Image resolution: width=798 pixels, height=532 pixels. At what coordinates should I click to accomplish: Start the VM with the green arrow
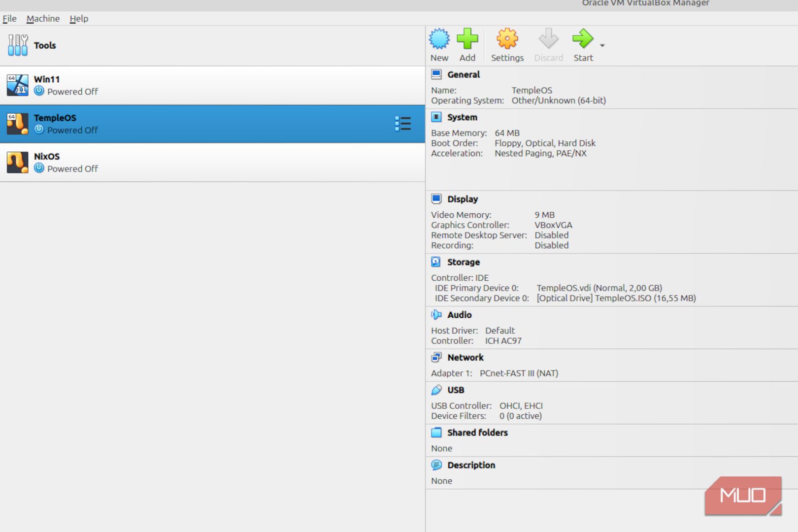pos(583,39)
